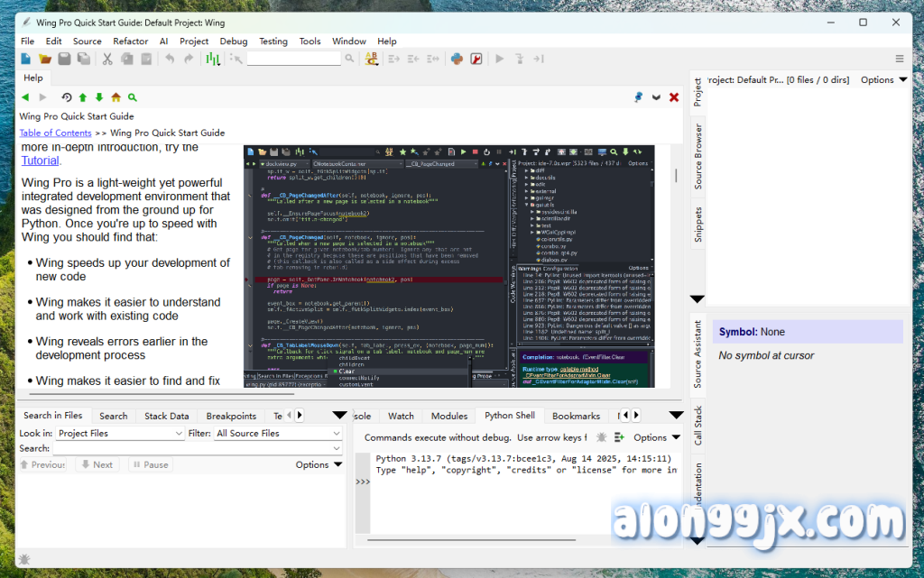This screenshot has height=578, width=924.
Task: Open the hamburger menu at toolbar right
Action: point(899,59)
